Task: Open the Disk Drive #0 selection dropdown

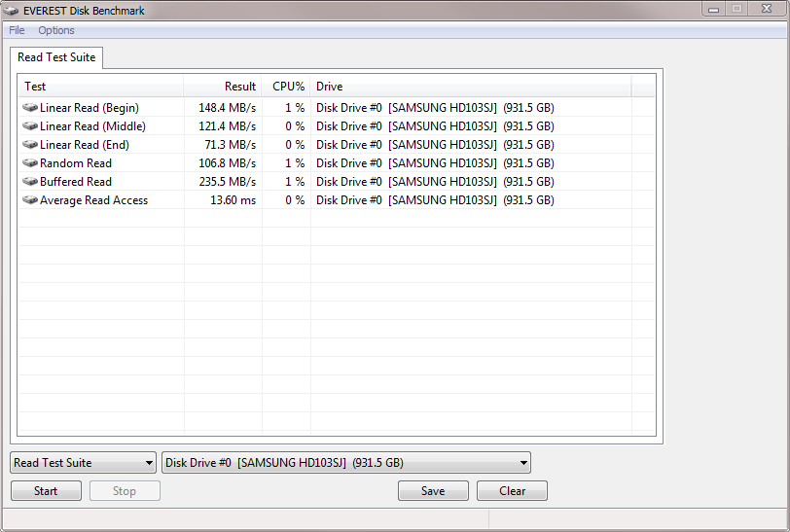Action: click(x=346, y=463)
